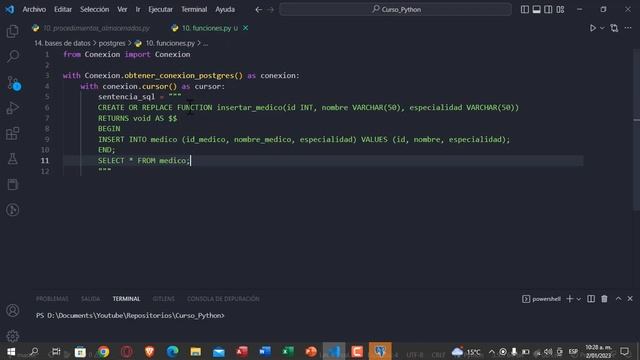Open the editor More Actions ellipsis
This screenshot has height=360, width=640.
coord(628,28)
